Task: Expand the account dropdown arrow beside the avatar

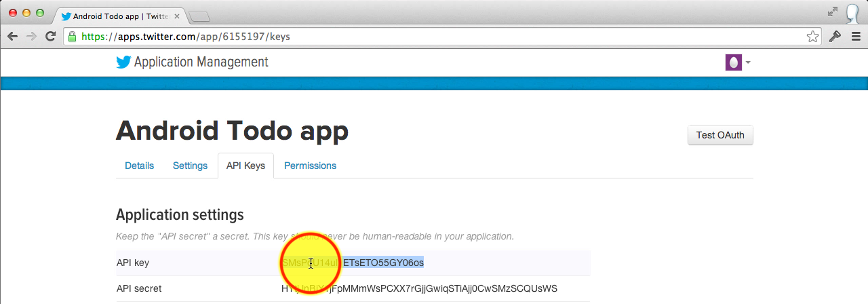Action: coord(748,62)
